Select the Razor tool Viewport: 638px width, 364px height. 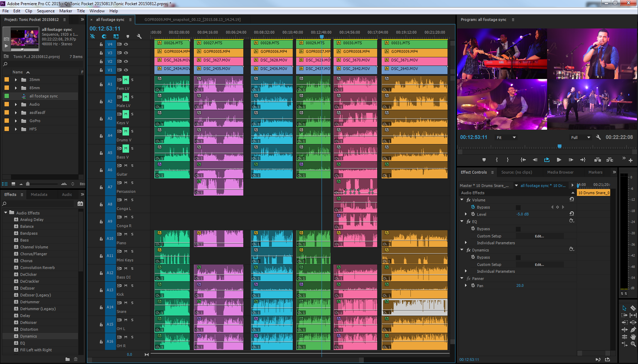point(633,308)
